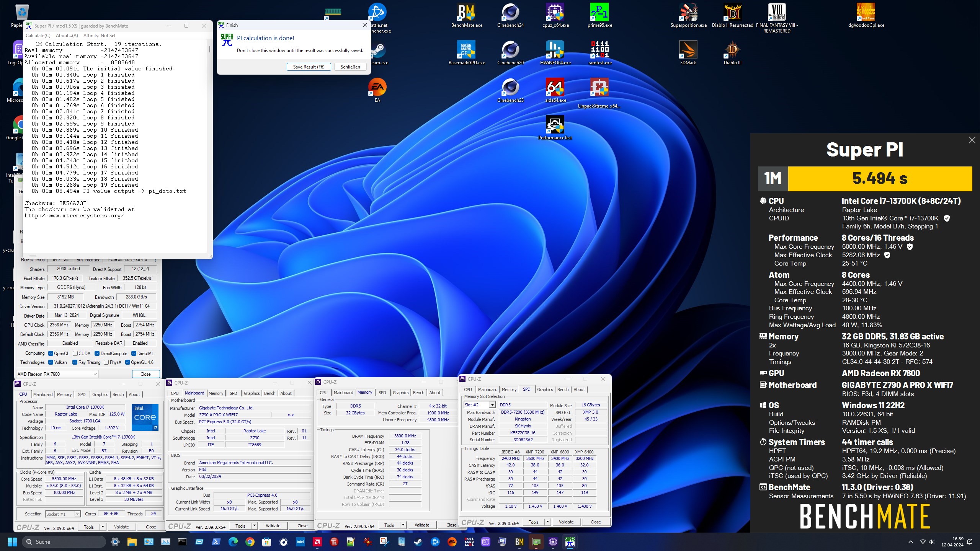Image resolution: width=980 pixels, height=551 pixels.
Task: Toggle Vulkan checkbox in GPU-Z
Action: click(51, 362)
